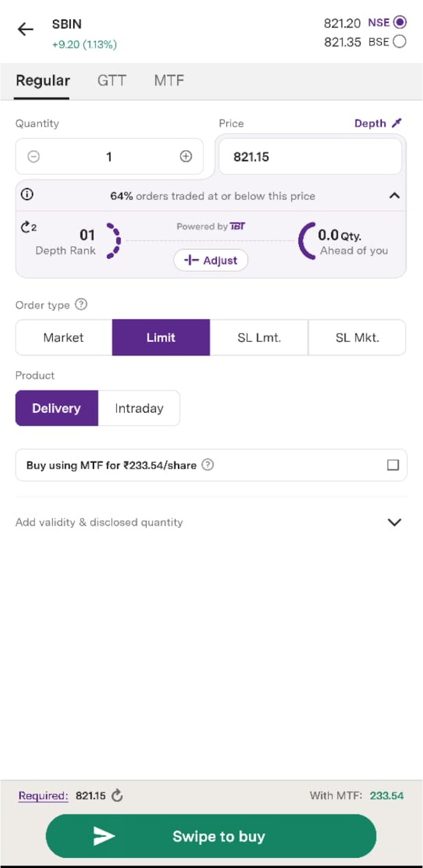Tap the back arrow icon

26,29
